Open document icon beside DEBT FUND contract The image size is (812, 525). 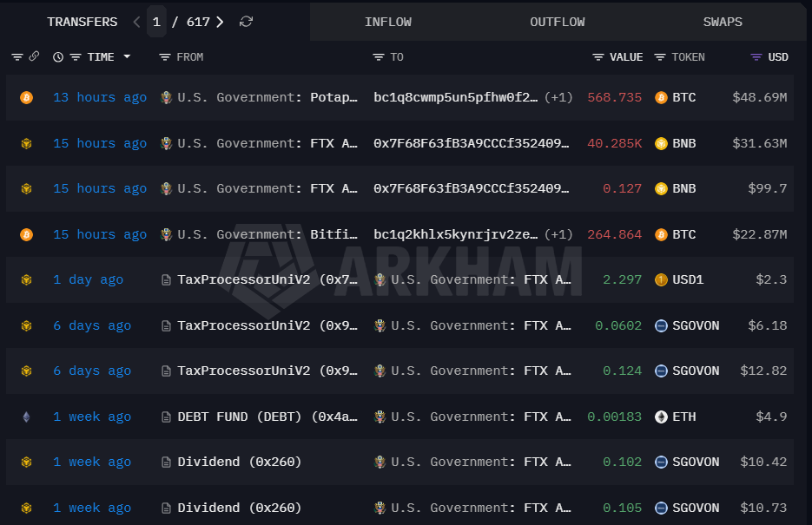[x=166, y=417]
